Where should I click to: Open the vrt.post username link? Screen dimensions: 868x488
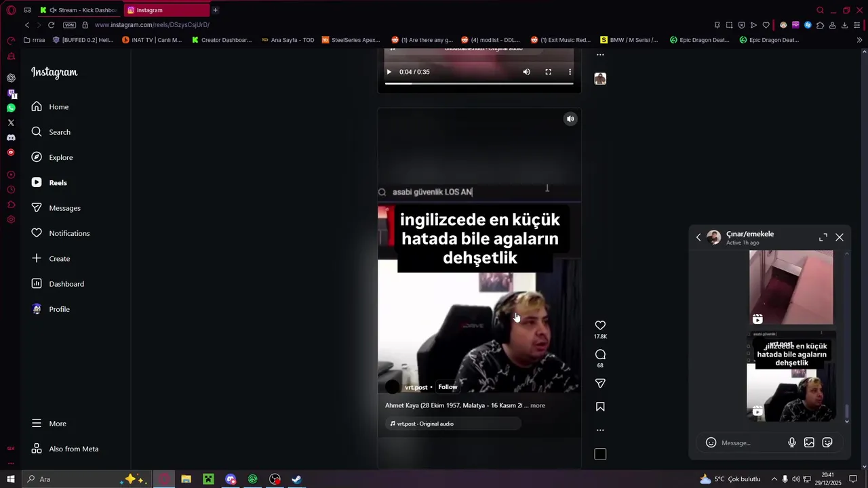coord(416,388)
